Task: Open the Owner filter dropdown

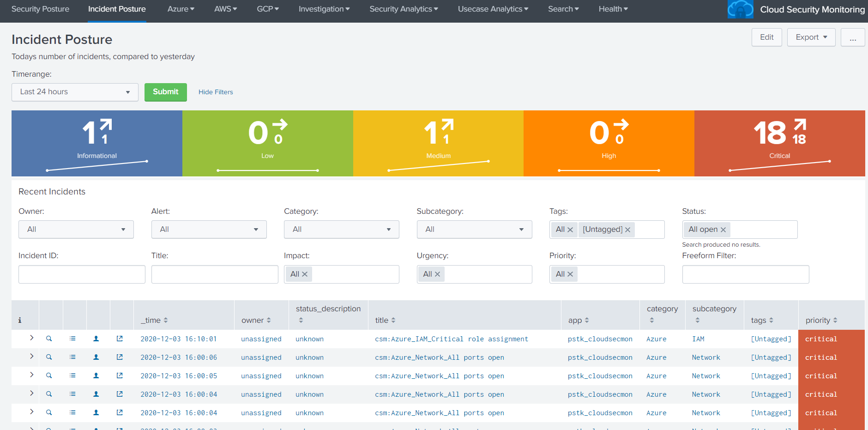Action: point(76,230)
